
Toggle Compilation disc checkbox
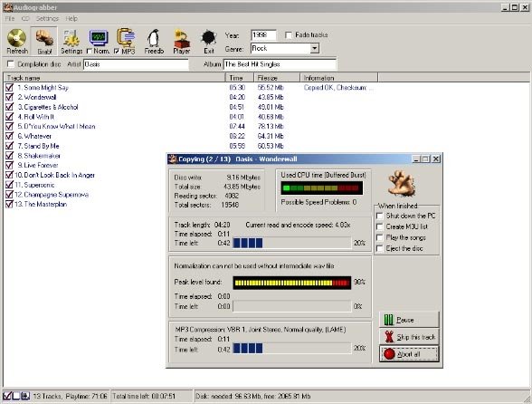point(11,64)
